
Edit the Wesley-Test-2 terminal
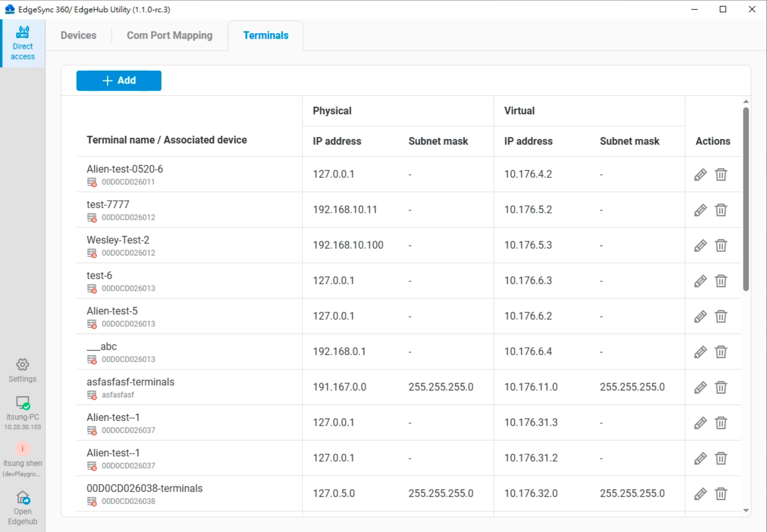[700, 245]
